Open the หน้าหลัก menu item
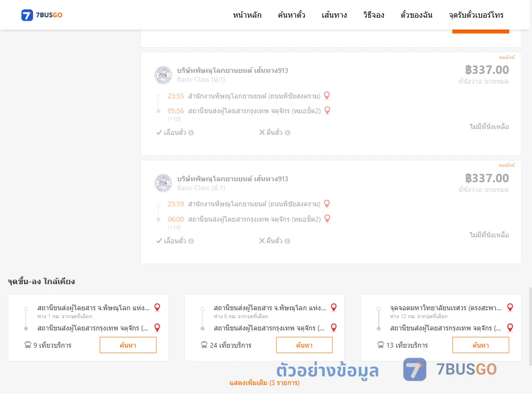532x394 pixels. pyautogui.click(x=247, y=15)
